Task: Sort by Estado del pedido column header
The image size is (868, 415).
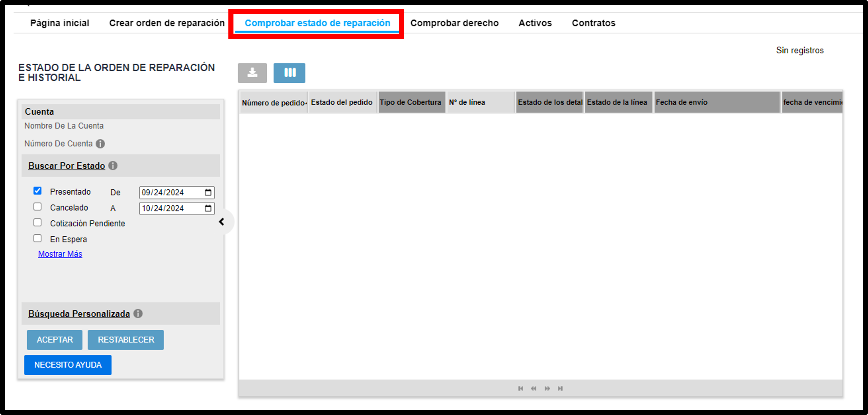Action: (343, 102)
